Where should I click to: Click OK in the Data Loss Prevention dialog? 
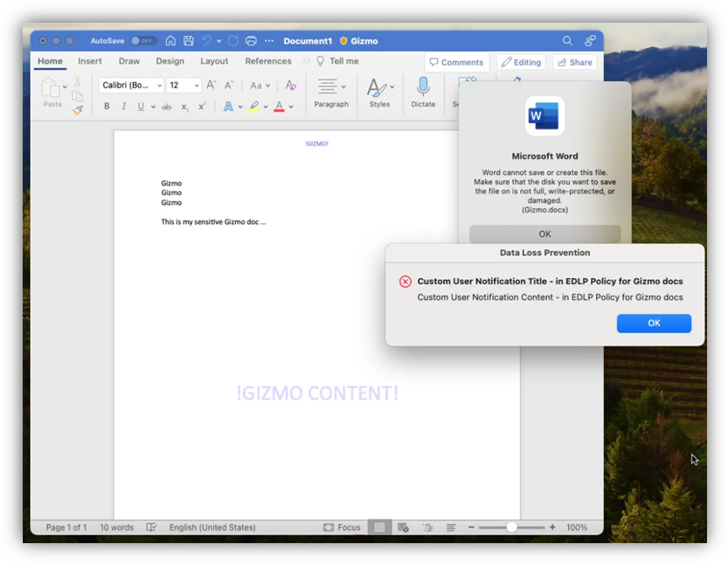654,324
